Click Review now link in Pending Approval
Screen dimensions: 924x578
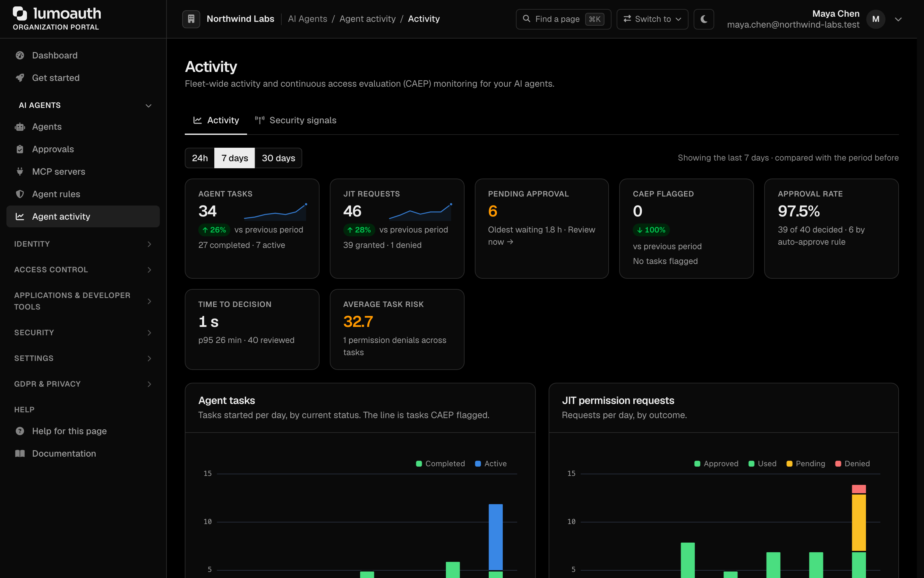(542, 236)
